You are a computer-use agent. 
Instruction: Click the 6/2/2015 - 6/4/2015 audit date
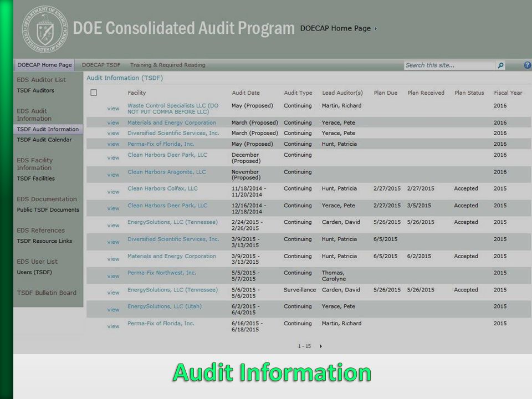[x=245, y=309]
